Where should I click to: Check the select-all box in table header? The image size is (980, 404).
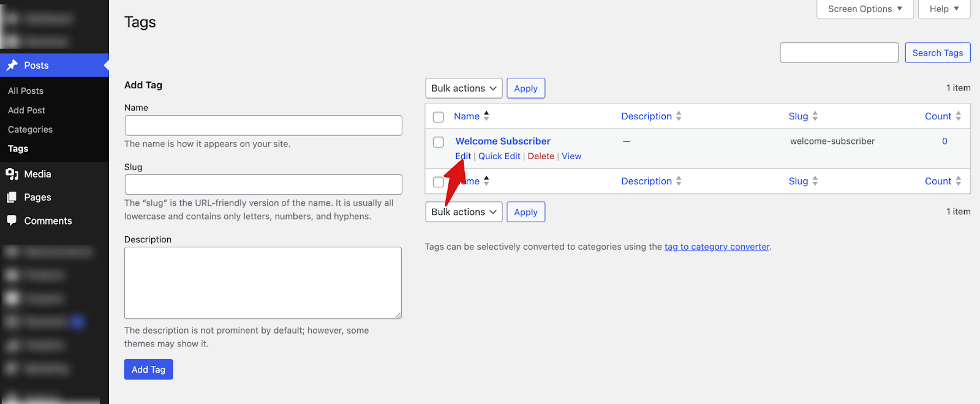439,117
